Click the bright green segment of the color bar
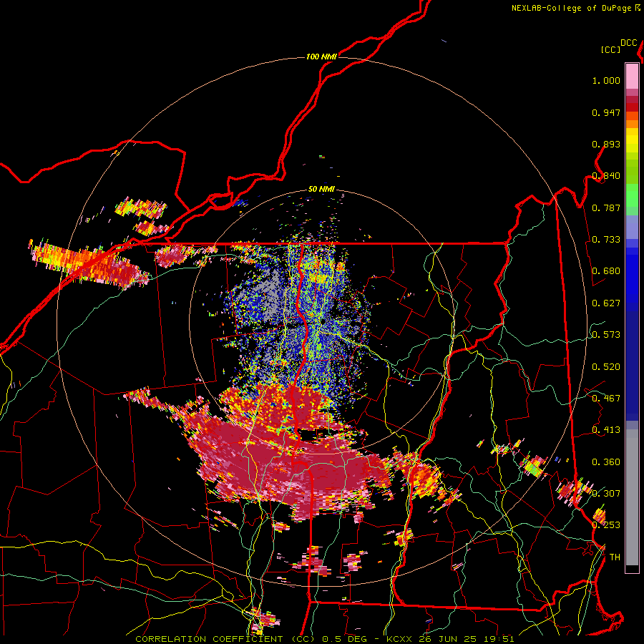Image resolution: width=644 pixels, height=644 pixels. click(x=632, y=195)
